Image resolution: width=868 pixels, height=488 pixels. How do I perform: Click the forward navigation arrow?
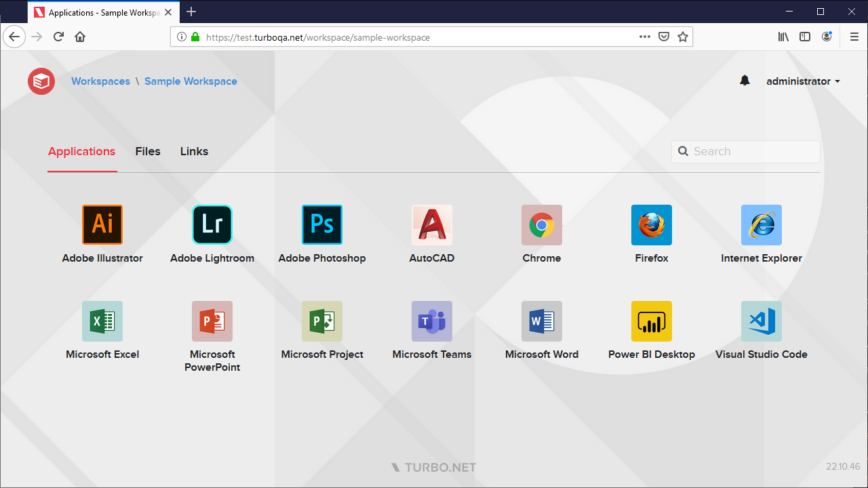(37, 37)
